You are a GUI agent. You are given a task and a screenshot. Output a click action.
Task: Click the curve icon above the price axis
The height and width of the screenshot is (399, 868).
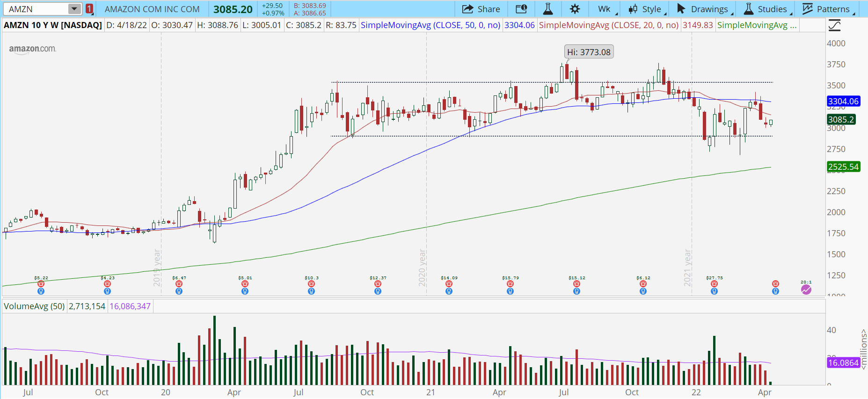(x=834, y=25)
